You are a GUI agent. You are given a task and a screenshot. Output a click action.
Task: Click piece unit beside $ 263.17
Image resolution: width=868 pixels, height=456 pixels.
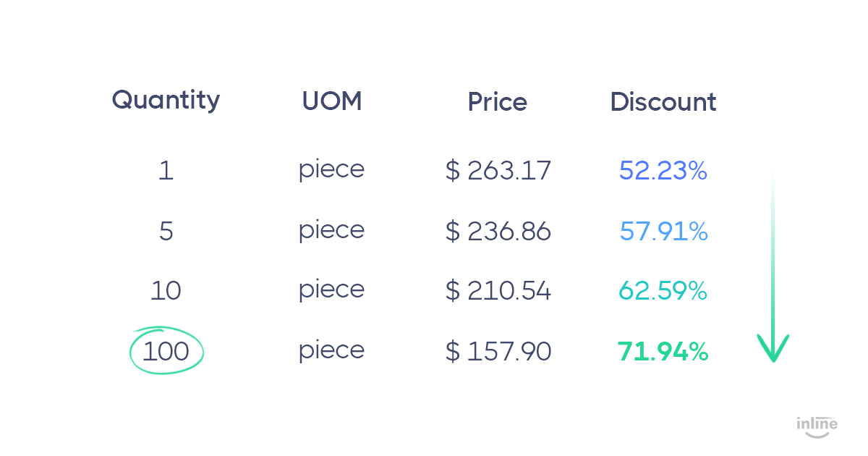point(332,170)
